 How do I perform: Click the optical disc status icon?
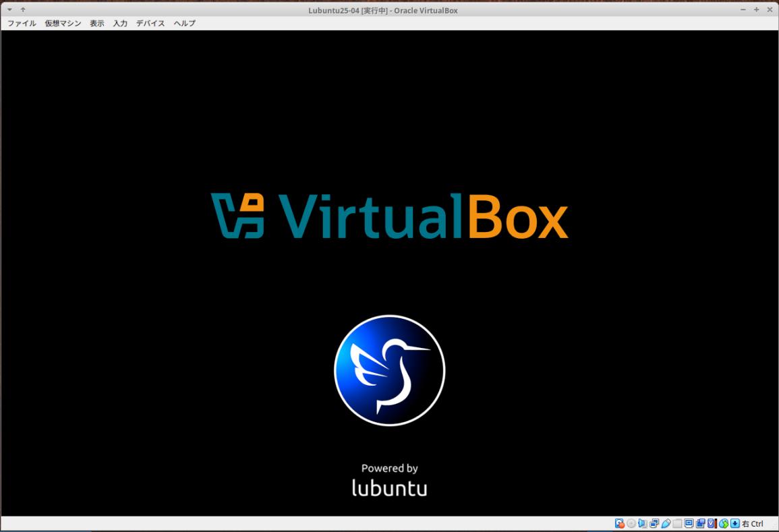click(x=631, y=523)
